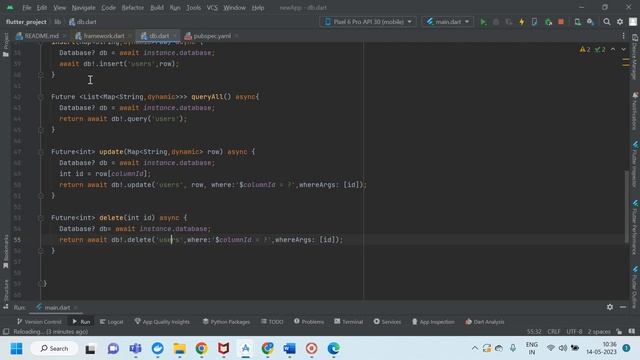The image size is (640, 360).
Task: Select main.dart tab in Run panel
Action: point(56,307)
